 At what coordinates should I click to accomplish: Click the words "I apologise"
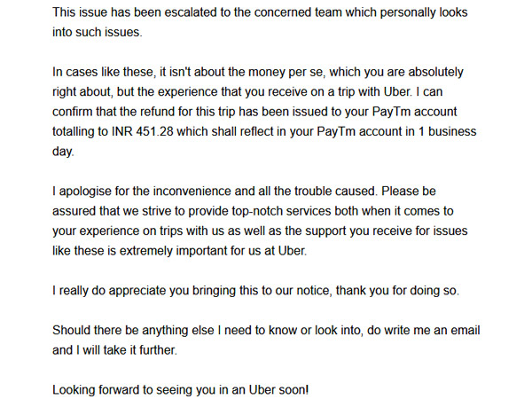(86, 192)
